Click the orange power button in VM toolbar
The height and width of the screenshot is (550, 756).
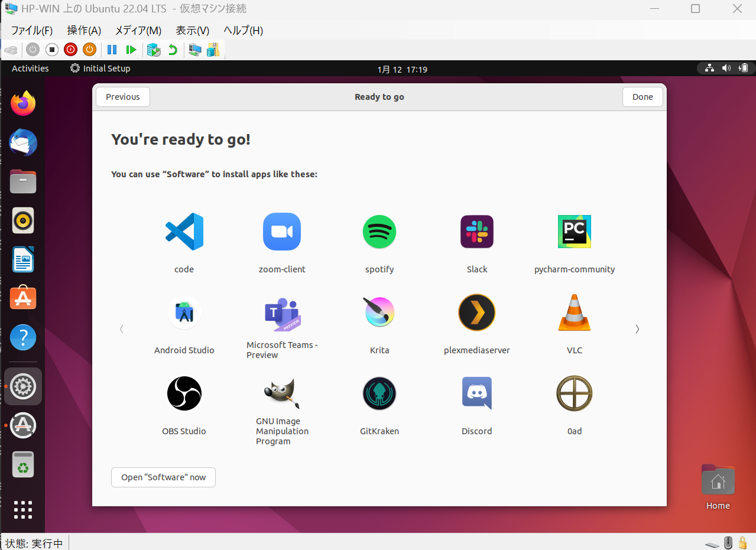coord(89,50)
